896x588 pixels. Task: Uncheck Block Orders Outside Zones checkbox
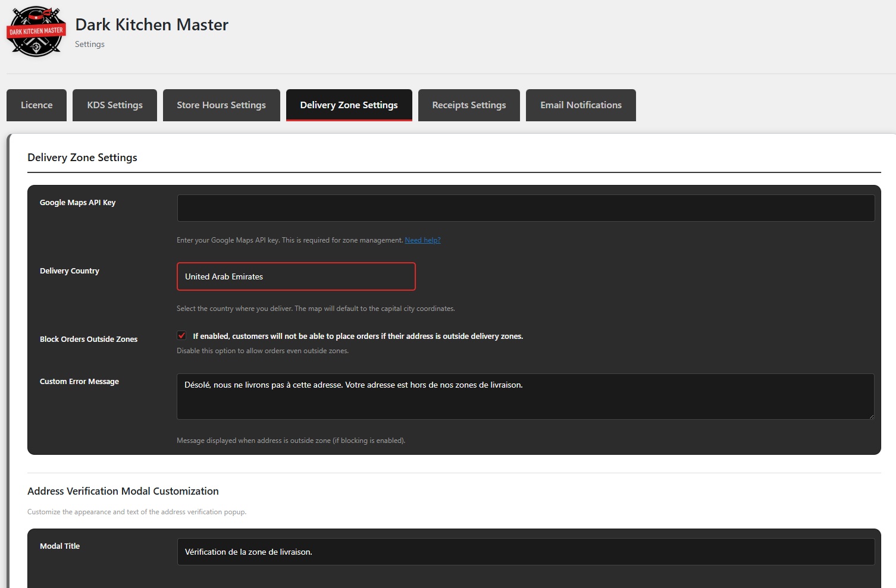click(x=181, y=335)
